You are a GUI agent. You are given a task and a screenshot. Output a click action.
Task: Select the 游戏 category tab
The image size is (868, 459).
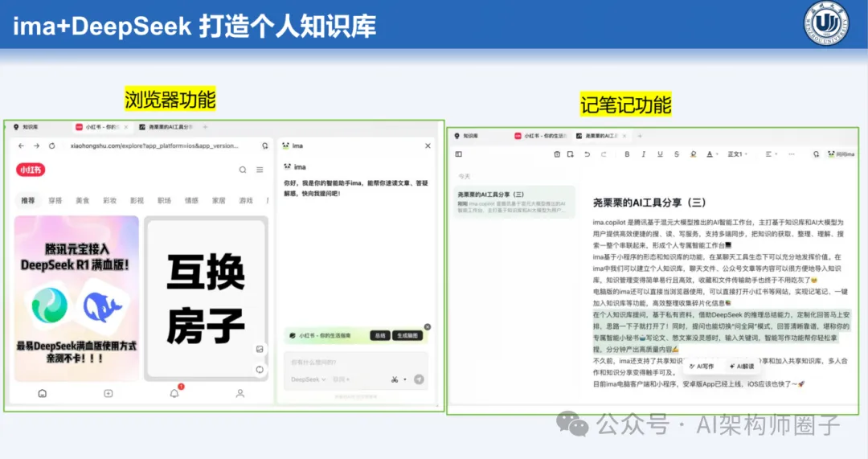click(246, 201)
